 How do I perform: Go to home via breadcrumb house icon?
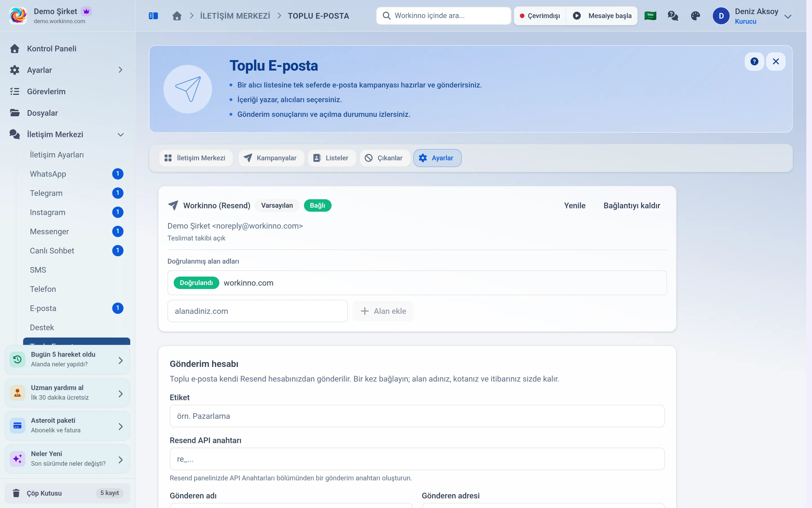(x=177, y=16)
